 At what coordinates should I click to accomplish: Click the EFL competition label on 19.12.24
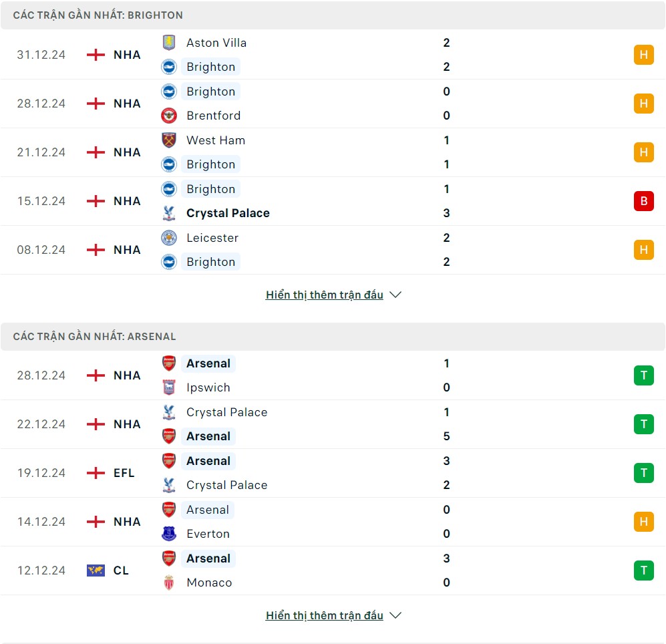124,473
